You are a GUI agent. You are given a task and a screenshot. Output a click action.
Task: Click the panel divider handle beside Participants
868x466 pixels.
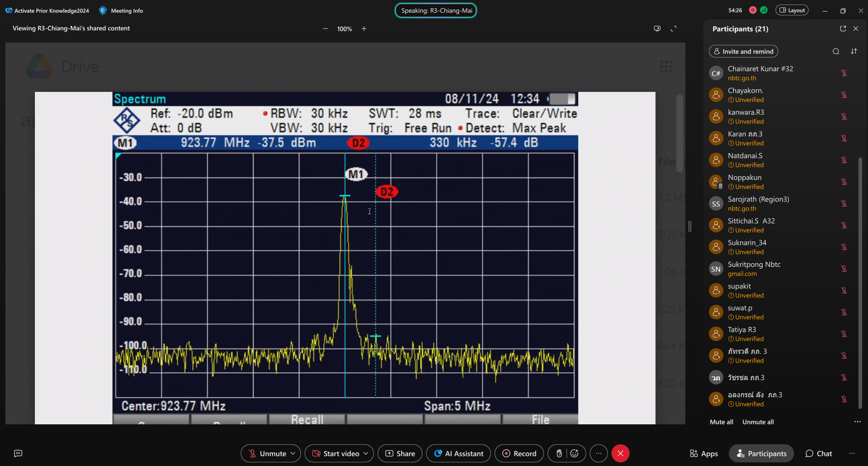click(690, 226)
